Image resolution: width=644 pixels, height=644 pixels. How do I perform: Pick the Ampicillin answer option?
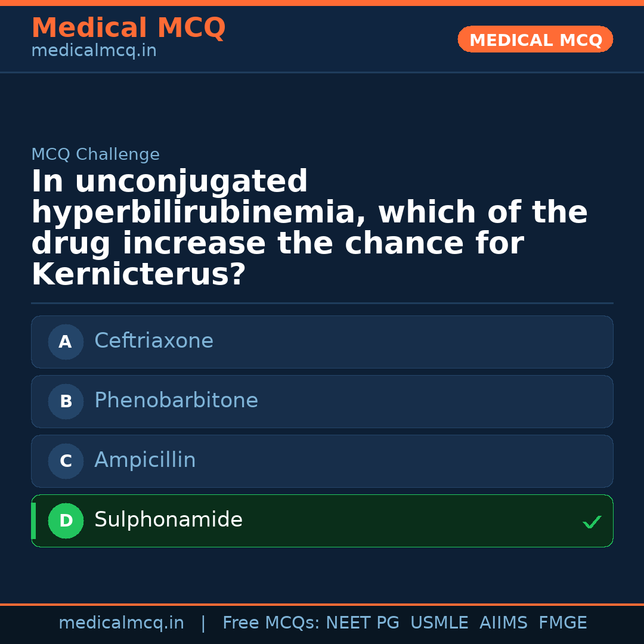[322, 461]
